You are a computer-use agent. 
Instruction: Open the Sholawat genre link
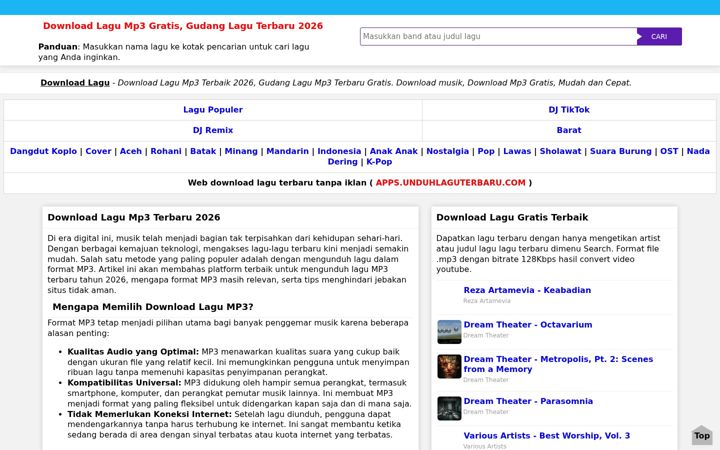pos(560,151)
